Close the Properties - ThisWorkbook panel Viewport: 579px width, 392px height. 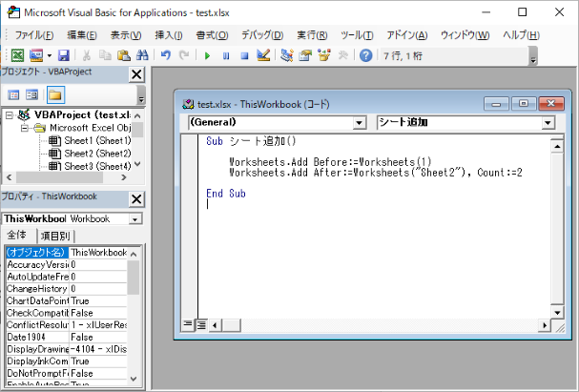pyautogui.click(x=136, y=199)
